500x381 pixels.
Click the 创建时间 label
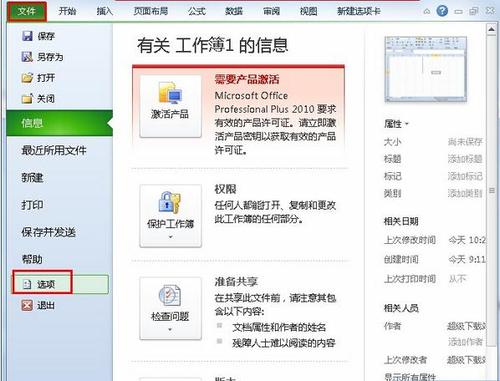[401, 259]
